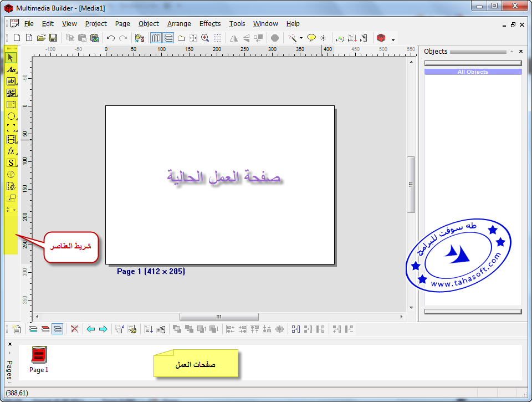
Task: Select the arrow pointer tool
Action: point(11,57)
